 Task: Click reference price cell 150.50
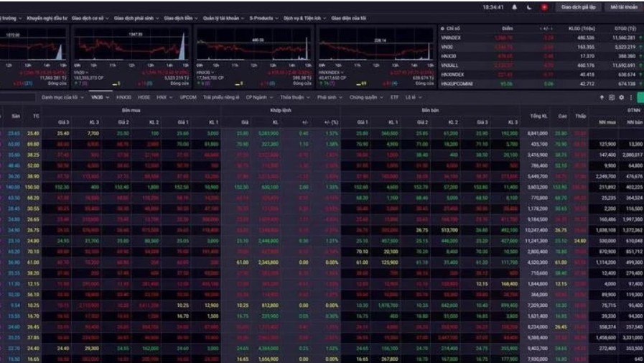pyautogui.click(x=32, y=187)
